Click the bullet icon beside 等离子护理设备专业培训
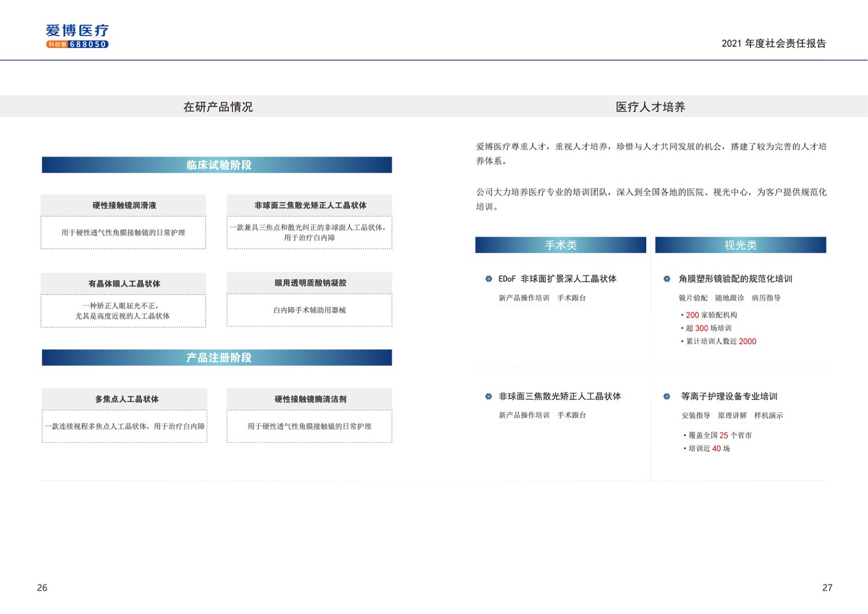Image resolution: width=868 pixels, height=614 pixels. click(x=667, y=397)
